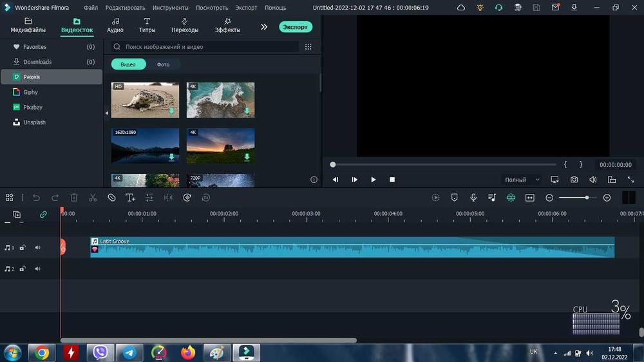Open the track manager add icon
This screenshot has width=644, height=362.
[x=17, y=214]
